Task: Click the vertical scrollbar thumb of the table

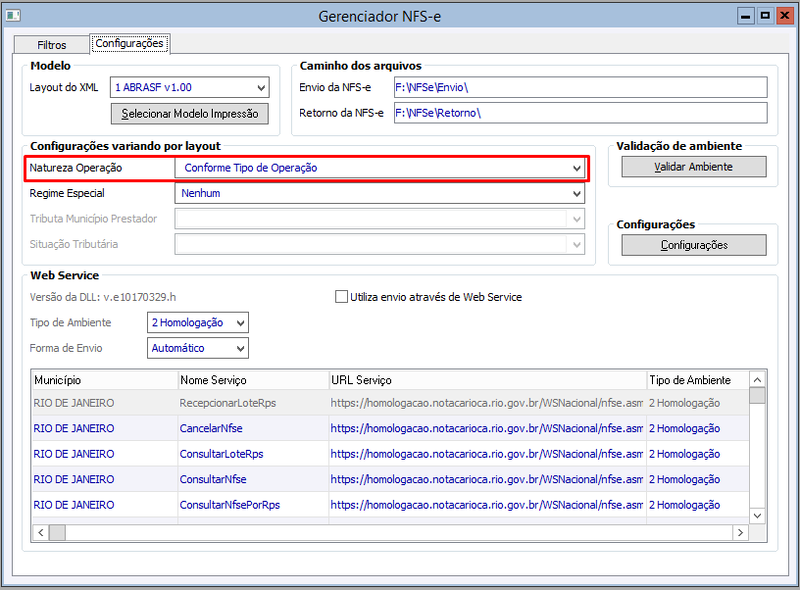Action: pos(757,396)
